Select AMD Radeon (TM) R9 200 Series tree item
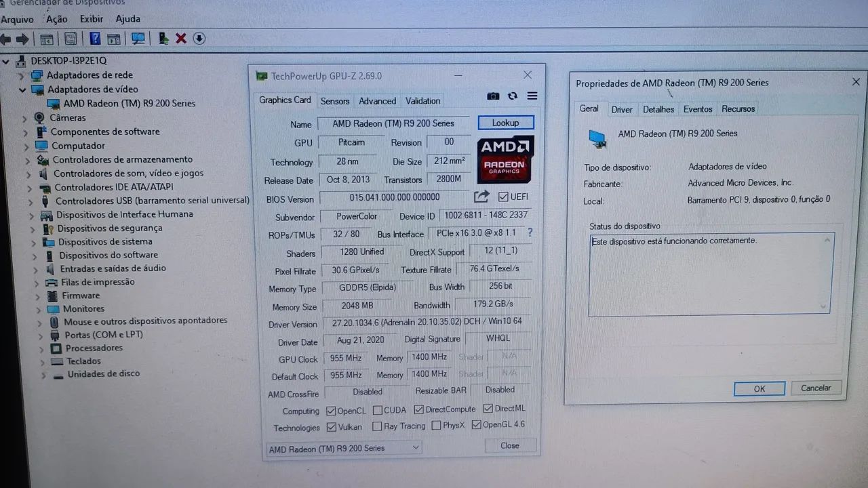 129,104
